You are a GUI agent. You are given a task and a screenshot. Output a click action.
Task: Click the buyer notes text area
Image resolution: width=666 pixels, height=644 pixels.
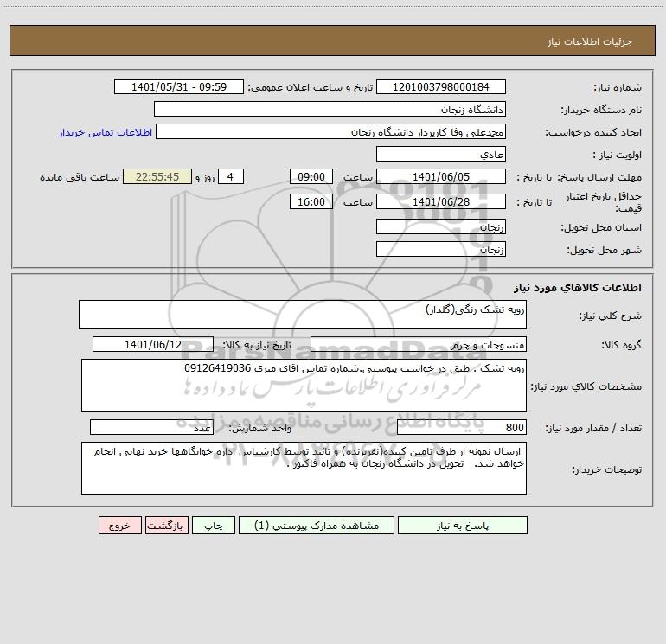click(x=304, y=469)
